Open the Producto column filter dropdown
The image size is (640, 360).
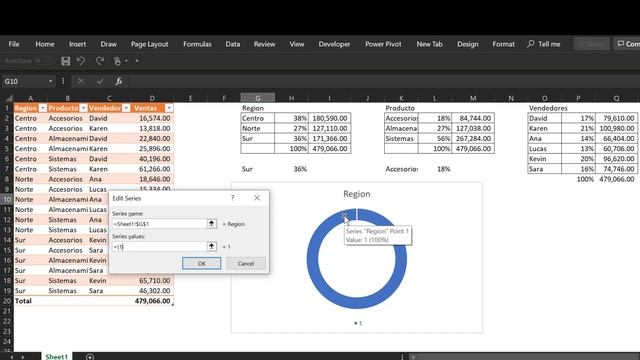click(83, 108)
